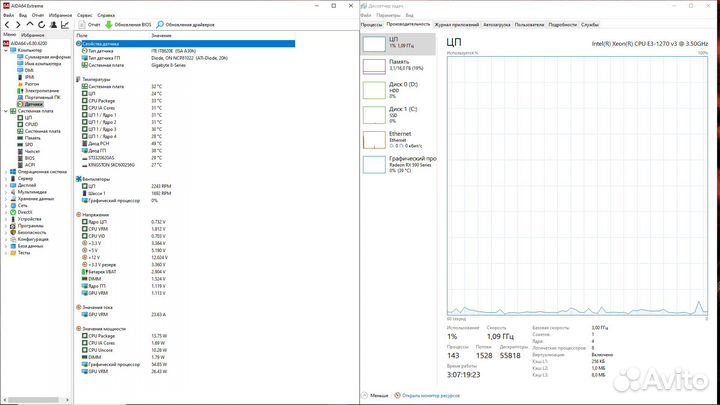Screen dimensions: 720x405
Task: Click the Отчет report toolbar button
Action: (x=89, y=25)
